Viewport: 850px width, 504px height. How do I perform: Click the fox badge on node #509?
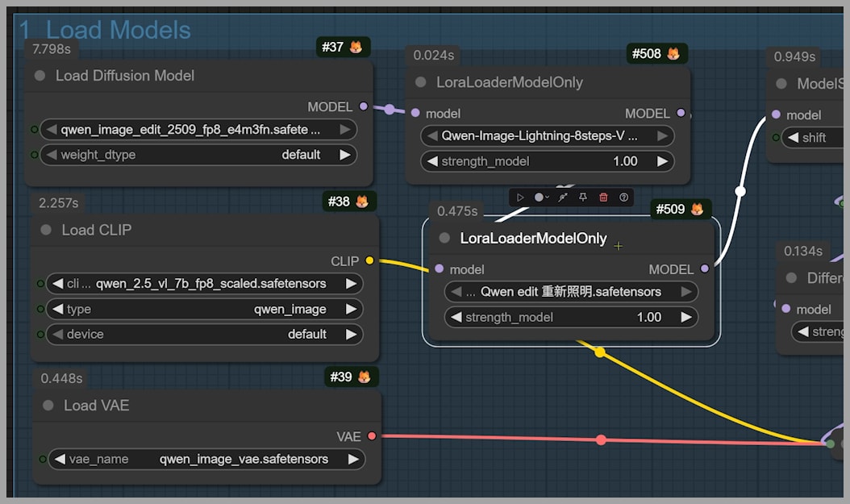(695, 210)
